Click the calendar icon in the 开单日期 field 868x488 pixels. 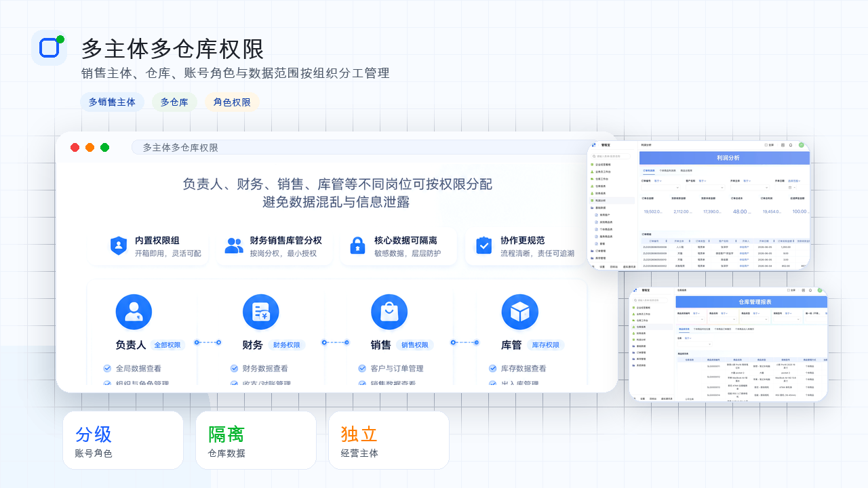pyautogui.click(x=790, y=188)
